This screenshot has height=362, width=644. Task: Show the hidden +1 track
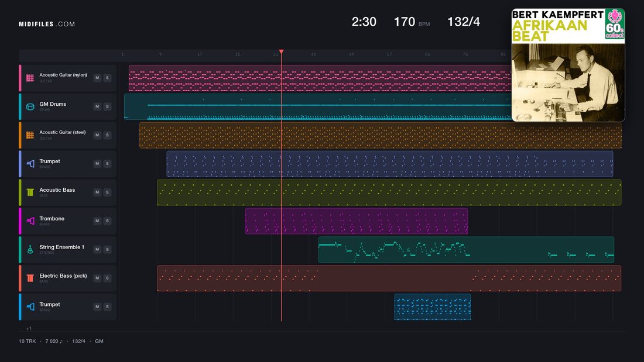coord(29,328)
